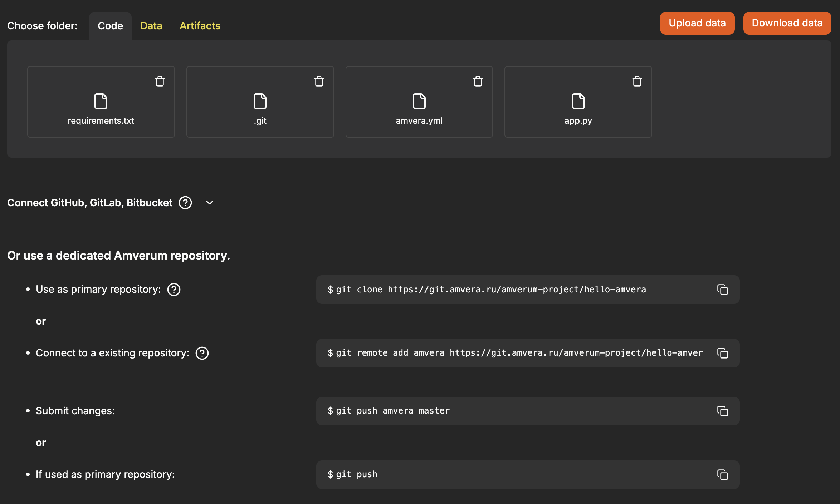Show help for Connect GitHub, GitLab, Bitbucket
The height and width of the screenshot is (504, 840).
185,203
